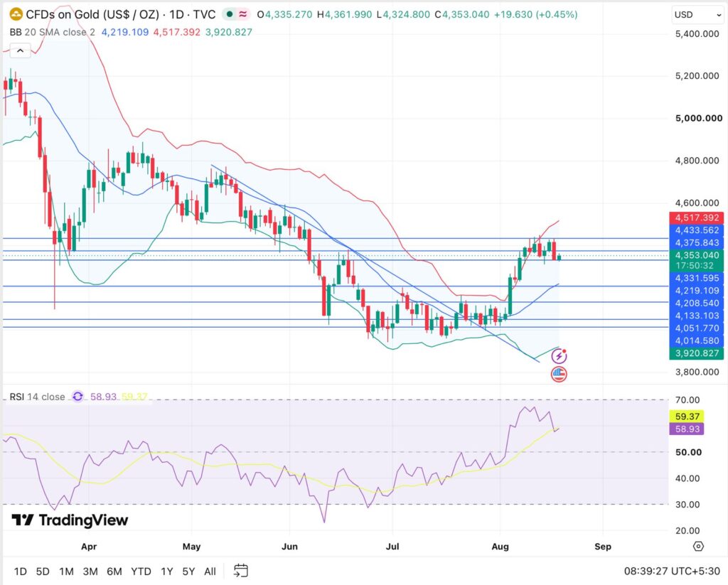Select the 1M time range

pyautogui.click(x=66, y=571)
